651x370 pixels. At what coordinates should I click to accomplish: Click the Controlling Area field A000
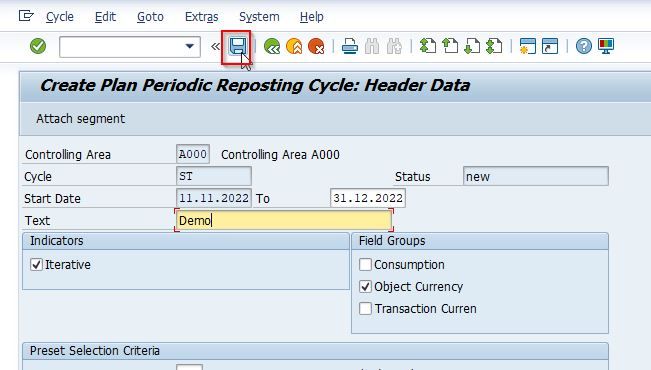pos(193,154)
